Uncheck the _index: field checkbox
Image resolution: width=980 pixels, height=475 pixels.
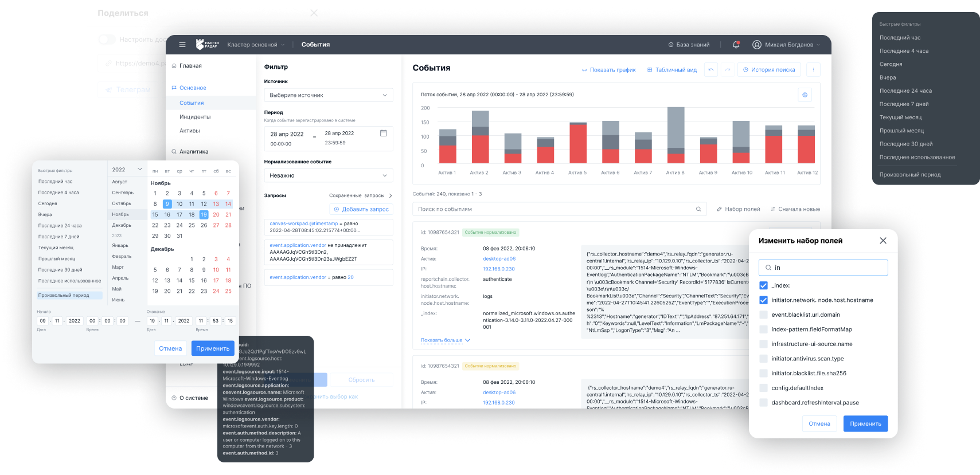(763, 285)
